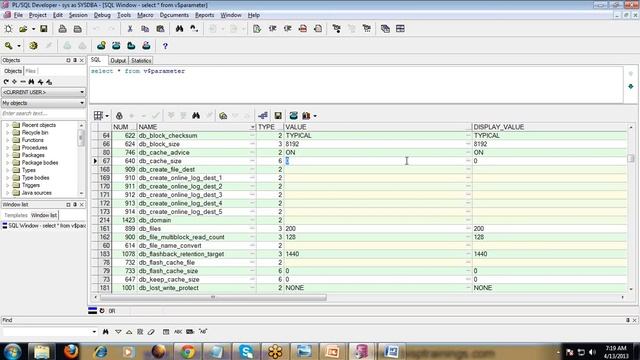Click the Find binoculars icon in main toolbar
Image resolution: width=640 pixels, height=360 pixels.
tap(179, 29)
